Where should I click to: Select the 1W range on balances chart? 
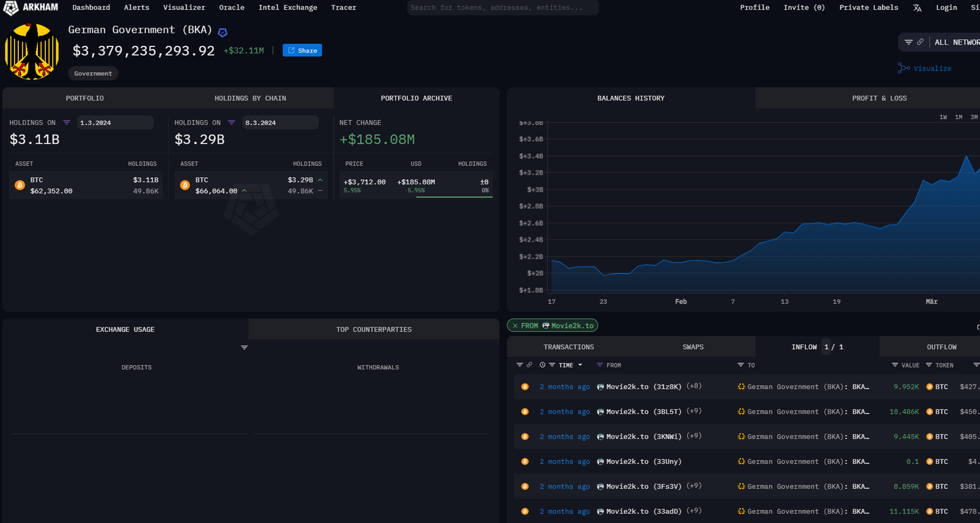tap(943, 117)
